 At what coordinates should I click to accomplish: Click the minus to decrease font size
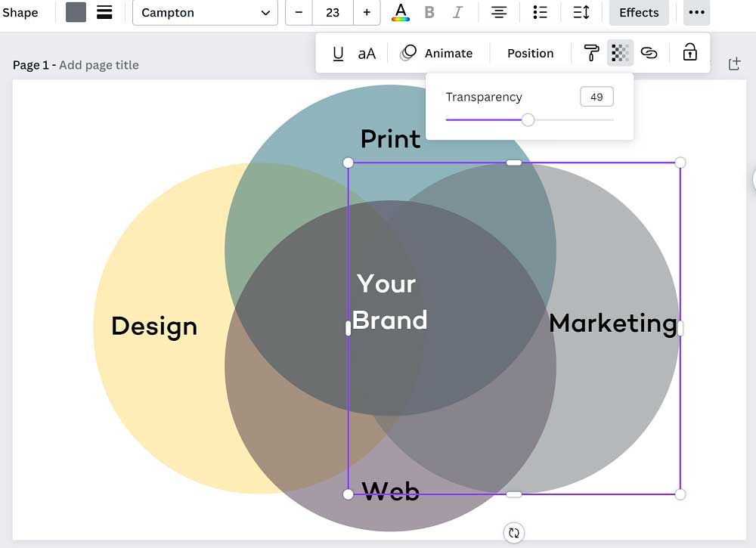299,12
